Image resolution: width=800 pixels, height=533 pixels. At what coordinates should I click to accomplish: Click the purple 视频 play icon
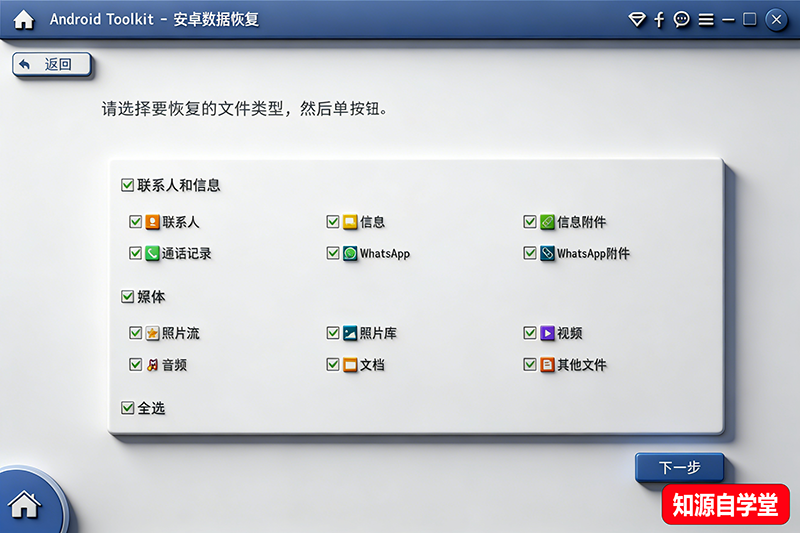click(x=547, y=333)
